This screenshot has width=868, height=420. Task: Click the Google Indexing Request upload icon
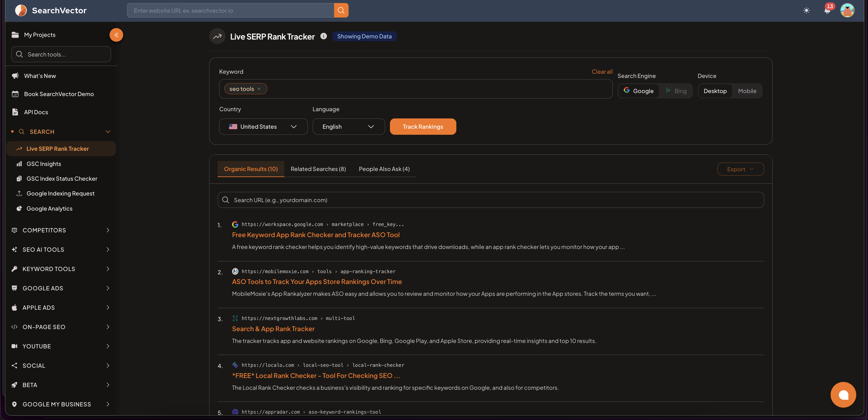click(19, 193)
